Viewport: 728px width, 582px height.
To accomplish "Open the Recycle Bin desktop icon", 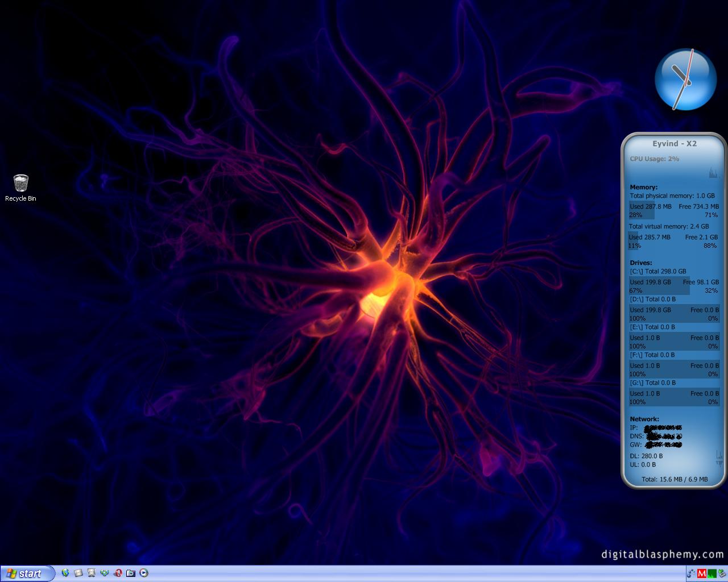I will pyautogui.click(x=20, y=188).
